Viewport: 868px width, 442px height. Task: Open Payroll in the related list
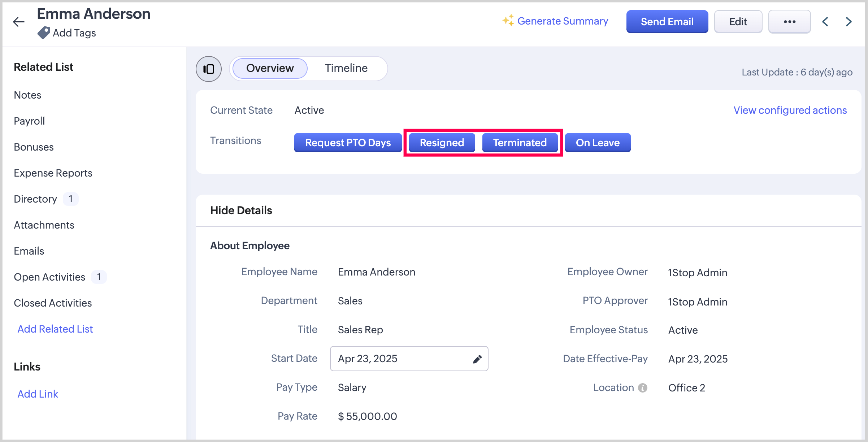click(x=29, y=121)
